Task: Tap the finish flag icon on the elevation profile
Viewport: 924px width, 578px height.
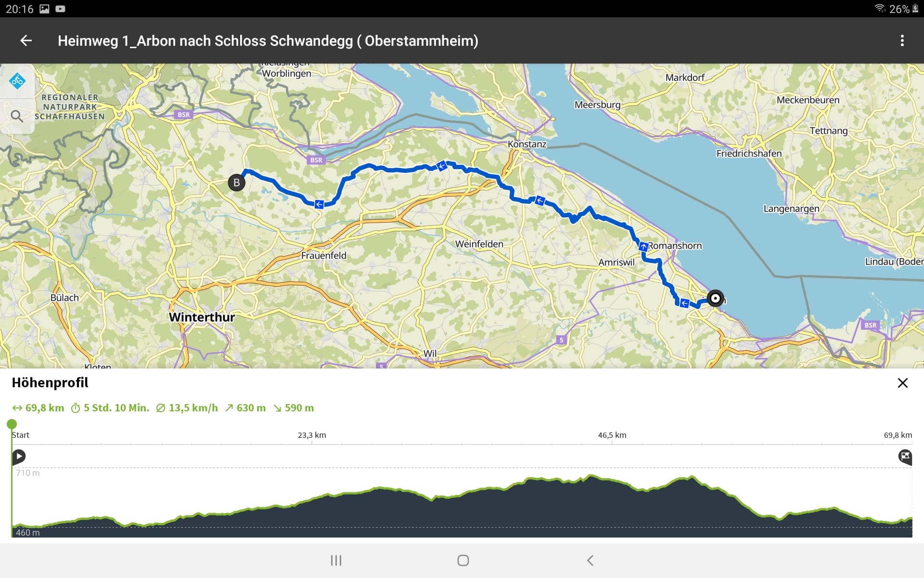Action: [905, 456]
